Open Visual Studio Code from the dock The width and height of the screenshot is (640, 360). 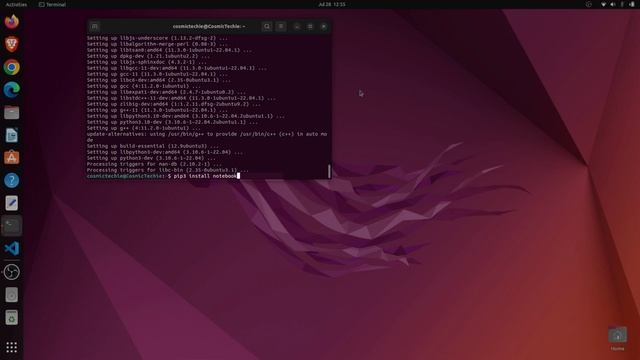[11, 248]
